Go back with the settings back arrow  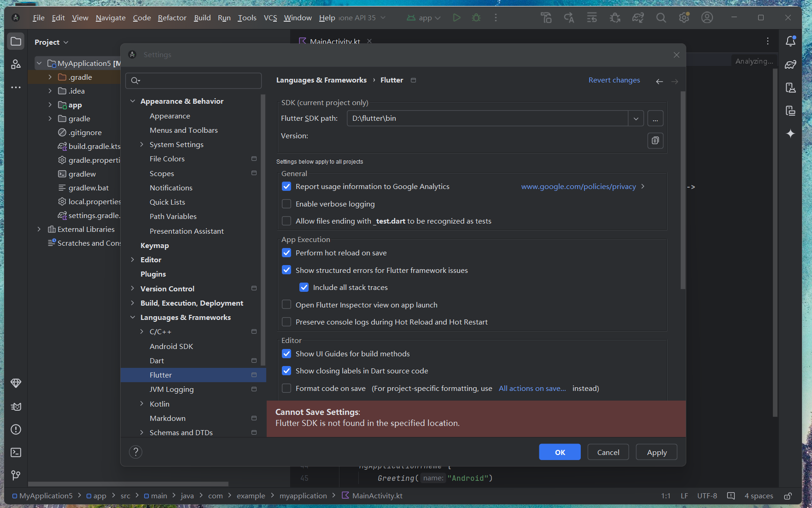point(660,81)
